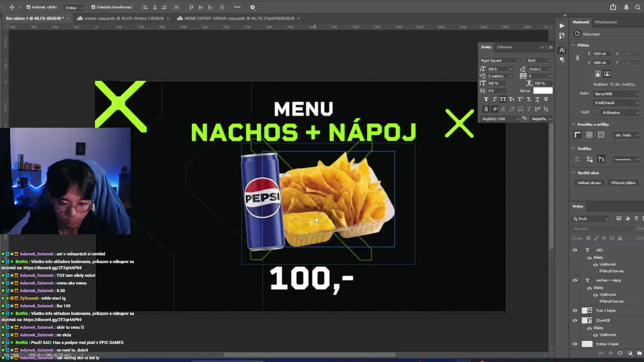Set canvas to landscape orientation
644x362 pixels.
pyautogui.click(x=607, y=74)
